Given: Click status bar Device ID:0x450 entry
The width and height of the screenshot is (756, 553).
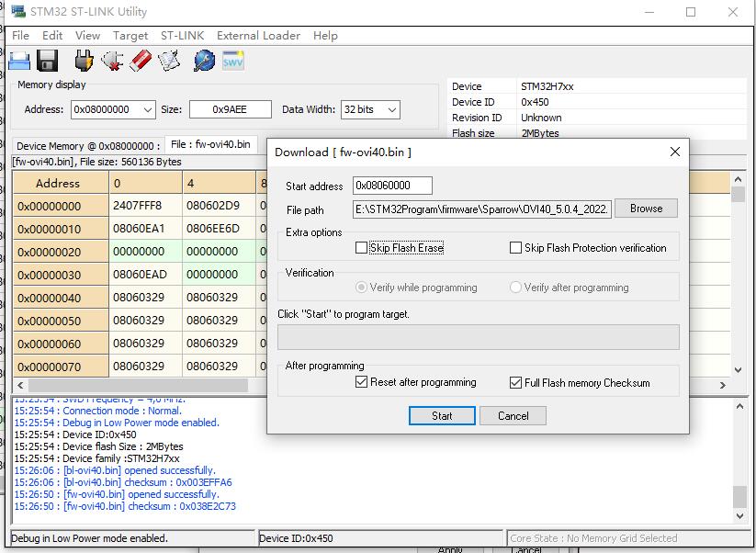Looking at the screenshot, I should click(380, 538).
